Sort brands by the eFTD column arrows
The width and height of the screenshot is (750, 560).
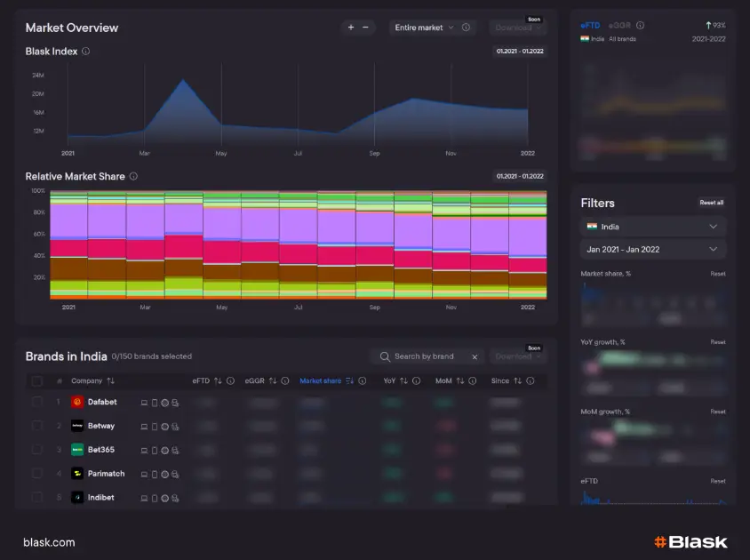(218, 381)
